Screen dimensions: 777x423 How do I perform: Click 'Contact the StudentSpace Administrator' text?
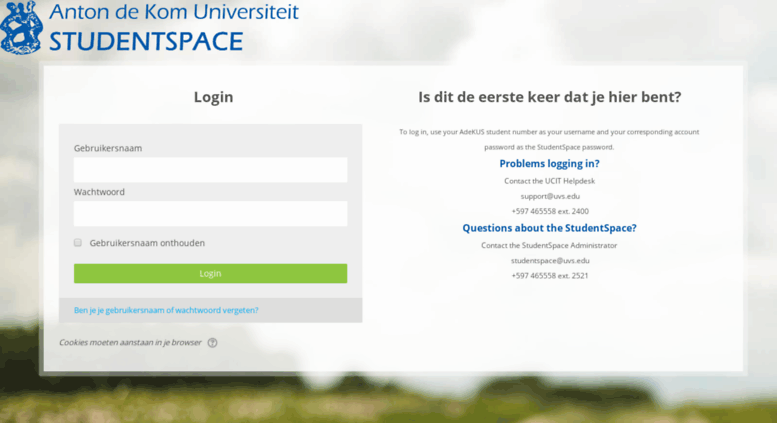[549, 245]
